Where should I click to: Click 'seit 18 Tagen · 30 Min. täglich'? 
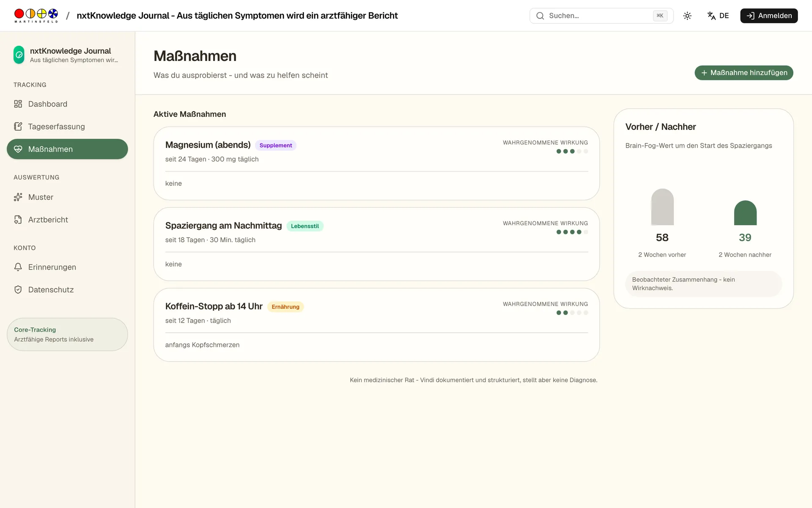210,240
